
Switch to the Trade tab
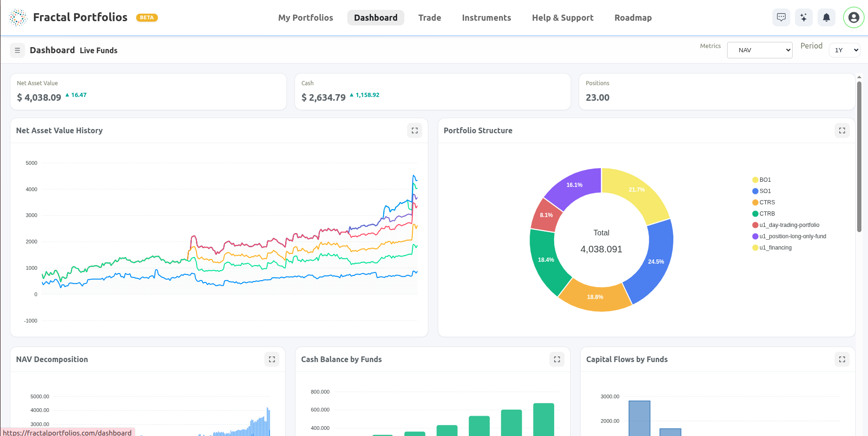coord(429,17)
